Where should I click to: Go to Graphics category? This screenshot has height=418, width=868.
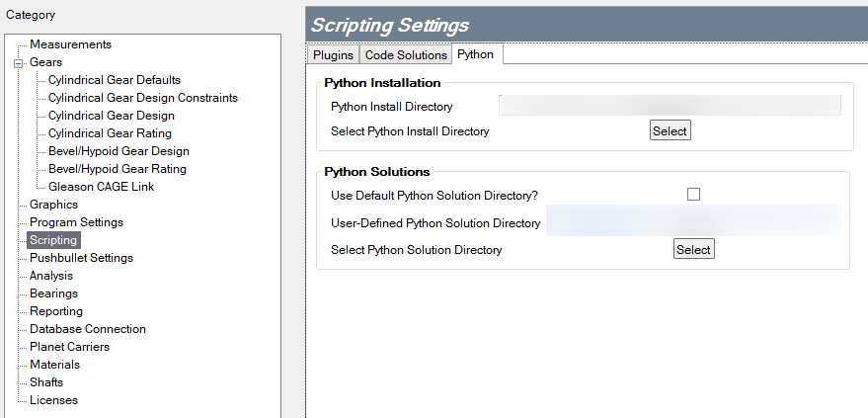pos(53,205)
